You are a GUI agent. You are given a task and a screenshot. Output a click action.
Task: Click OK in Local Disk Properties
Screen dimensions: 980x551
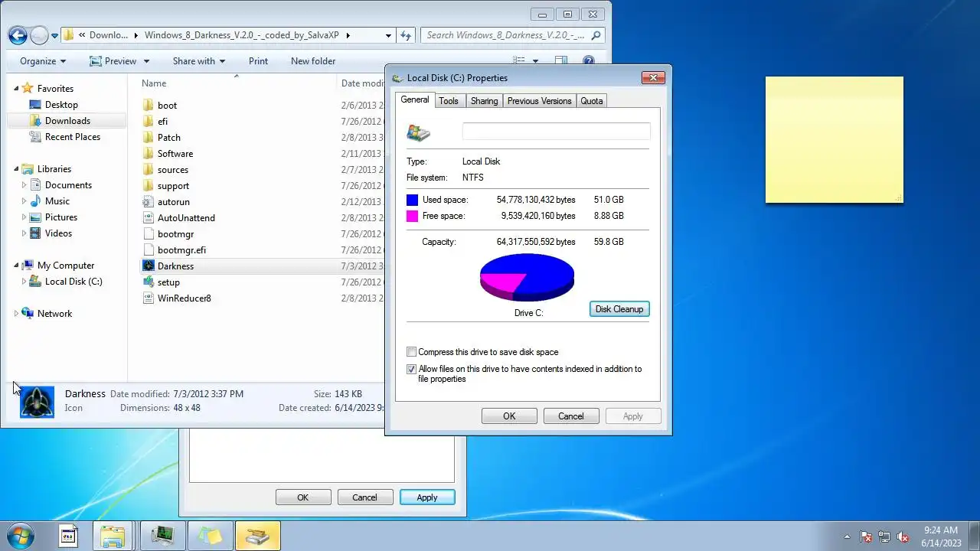509,416
